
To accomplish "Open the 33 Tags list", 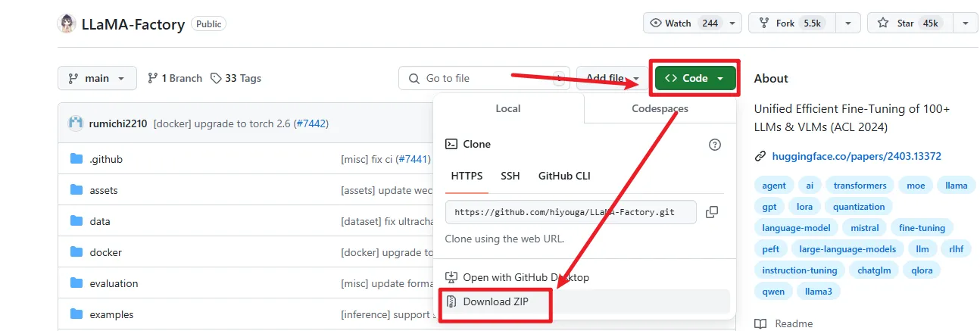I will click(236, 78).
